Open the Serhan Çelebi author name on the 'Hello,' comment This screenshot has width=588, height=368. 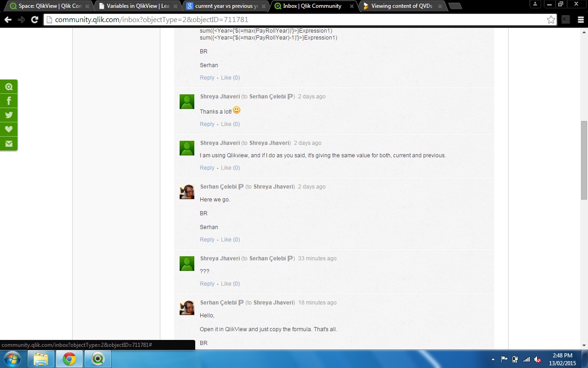(219, 303)
